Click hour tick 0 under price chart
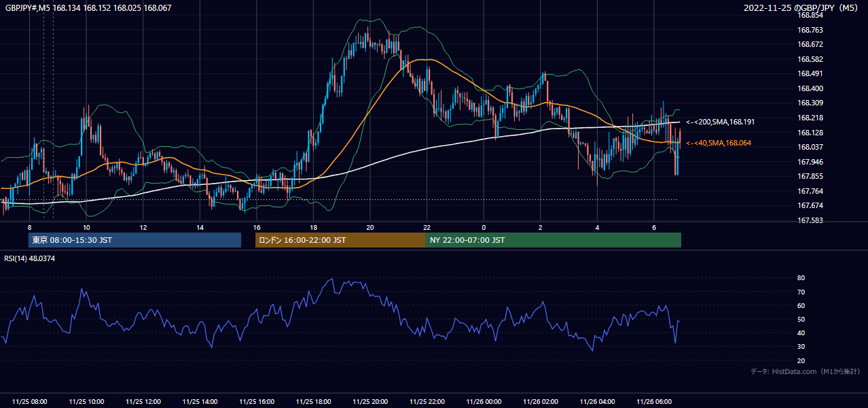 484,226
